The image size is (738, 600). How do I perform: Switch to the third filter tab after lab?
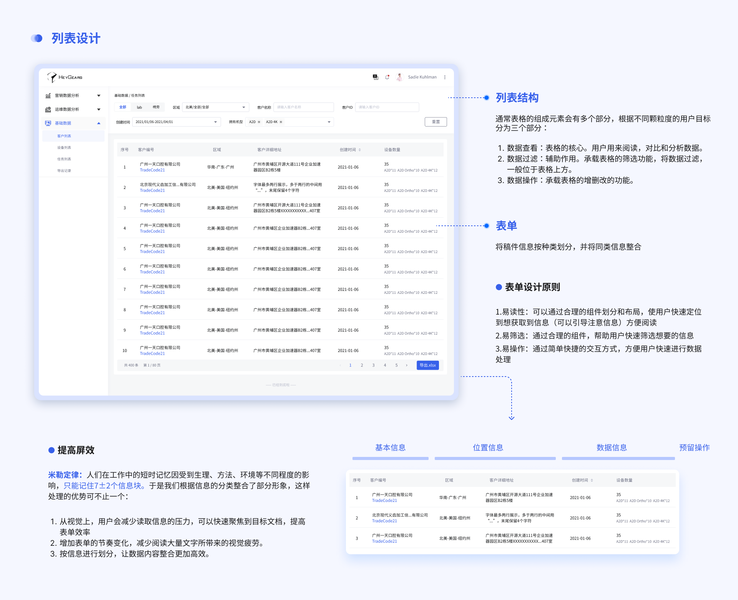(156, 107)
